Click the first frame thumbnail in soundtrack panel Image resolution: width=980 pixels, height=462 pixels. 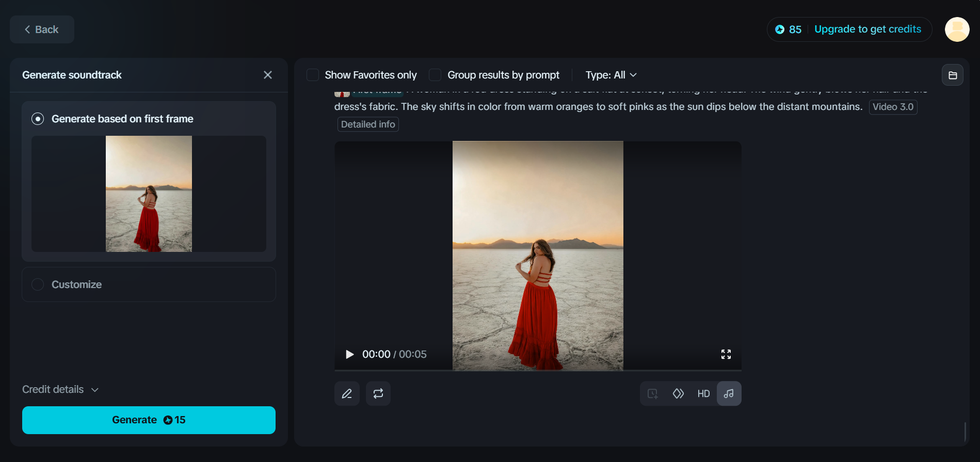pyautogui.click(x=149, y=194)
